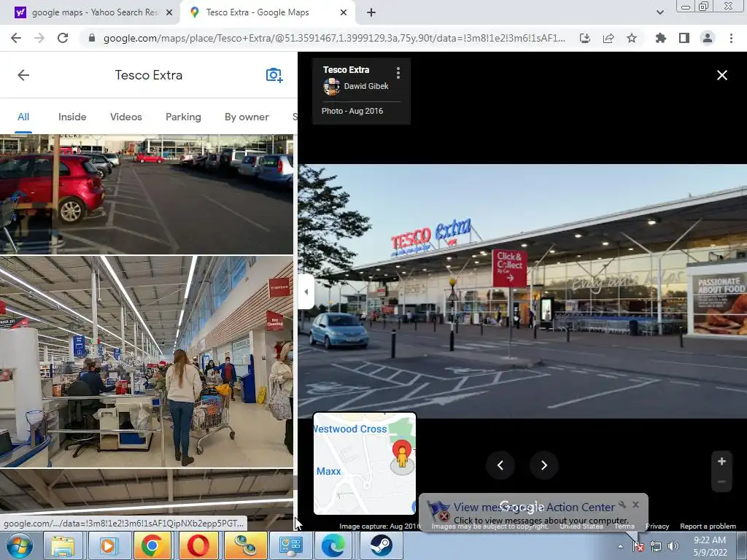
Task: Click the Report a problem link
Action: (x=708, y=526)
